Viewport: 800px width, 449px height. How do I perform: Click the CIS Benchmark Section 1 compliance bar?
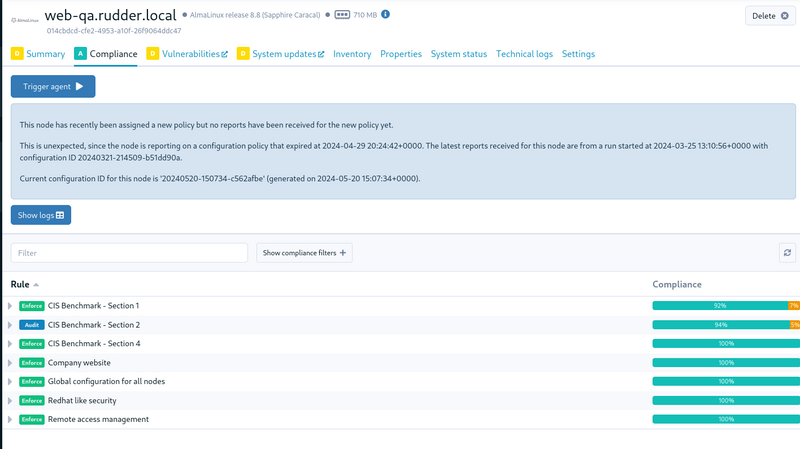(726, 306)
